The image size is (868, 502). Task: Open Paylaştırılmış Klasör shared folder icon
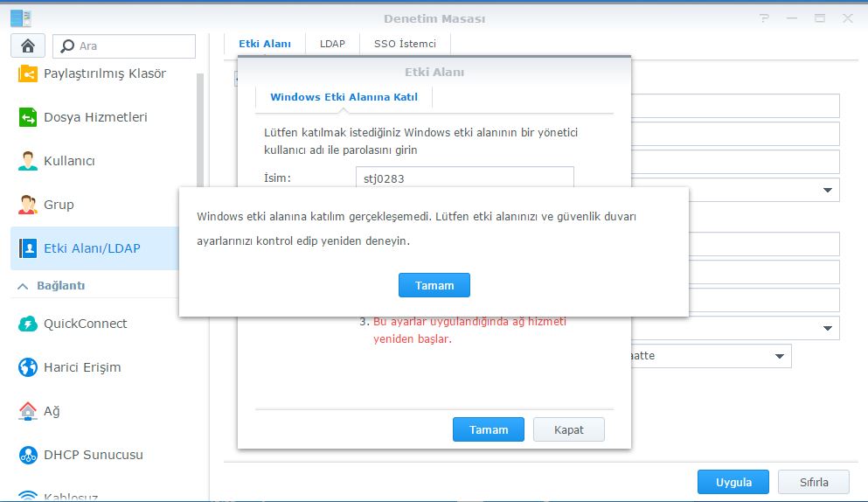click(x=28, y=73)
